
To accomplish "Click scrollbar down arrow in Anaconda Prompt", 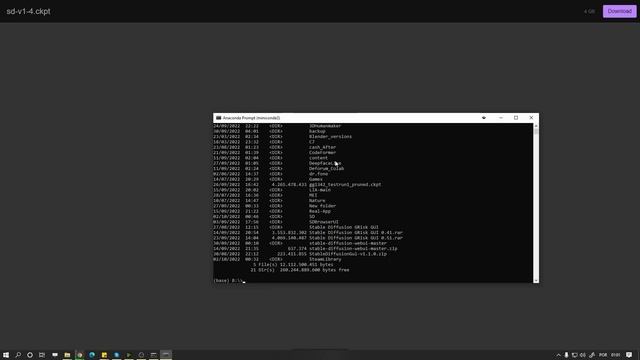I will (536, 280).
